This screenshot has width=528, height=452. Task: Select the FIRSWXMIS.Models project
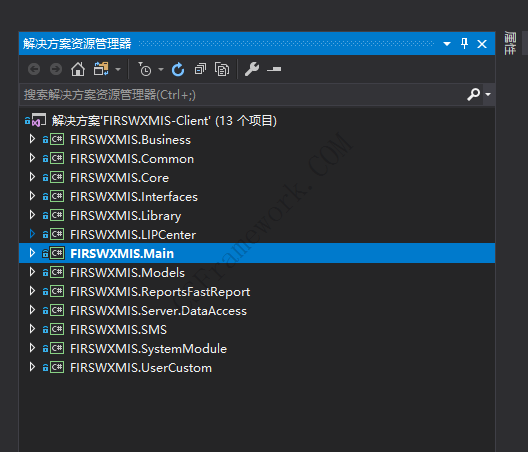coord(127,272)
